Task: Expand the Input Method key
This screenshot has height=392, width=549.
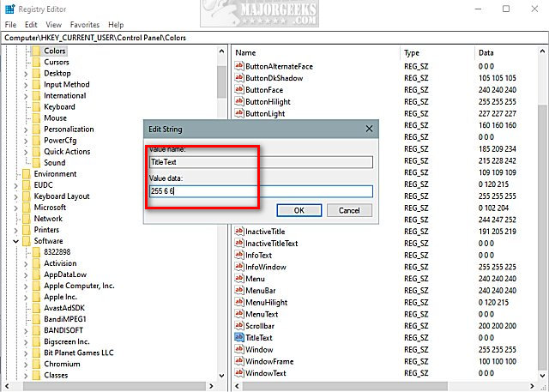Action: (x=26, y=85)
